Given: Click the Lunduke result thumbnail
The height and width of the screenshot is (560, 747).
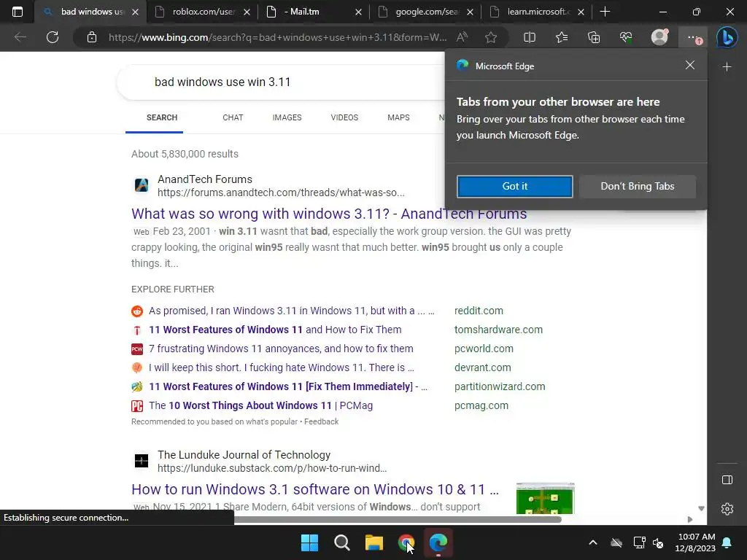Looking at the screenshot, I should coord(545,498).
